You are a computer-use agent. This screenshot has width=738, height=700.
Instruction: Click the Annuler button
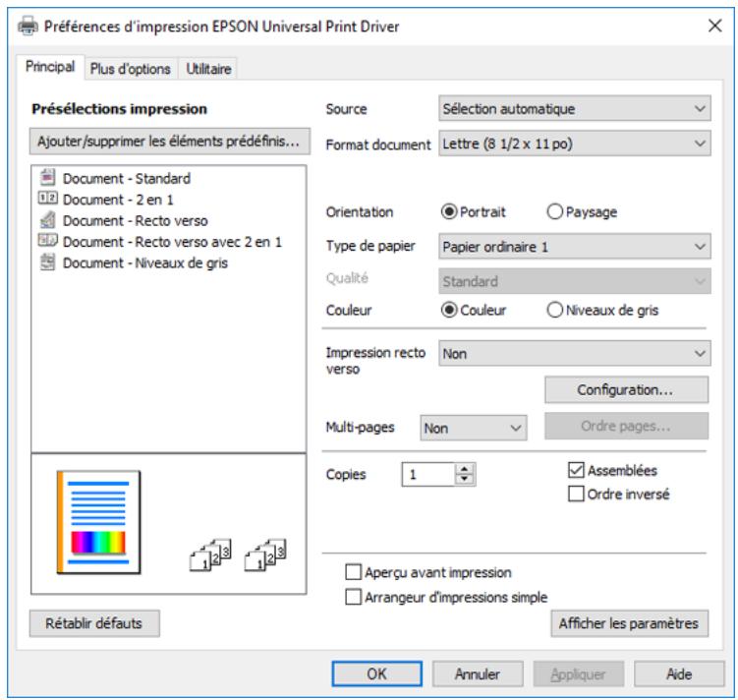click(478, 673)
